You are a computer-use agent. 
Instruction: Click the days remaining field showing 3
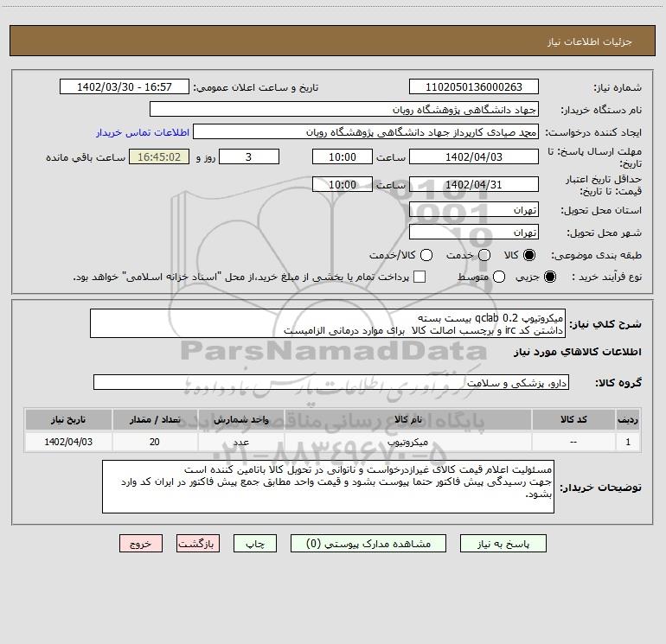coord(249,156)
